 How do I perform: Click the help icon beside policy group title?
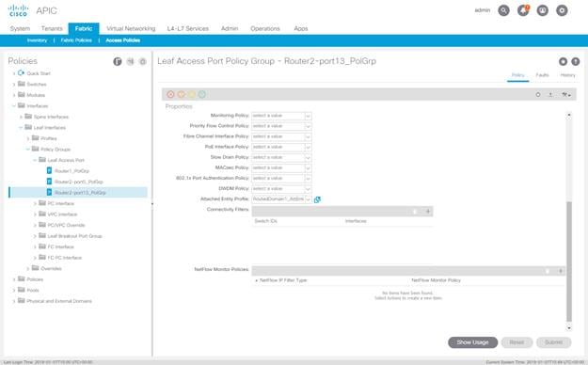pos(575,61)
